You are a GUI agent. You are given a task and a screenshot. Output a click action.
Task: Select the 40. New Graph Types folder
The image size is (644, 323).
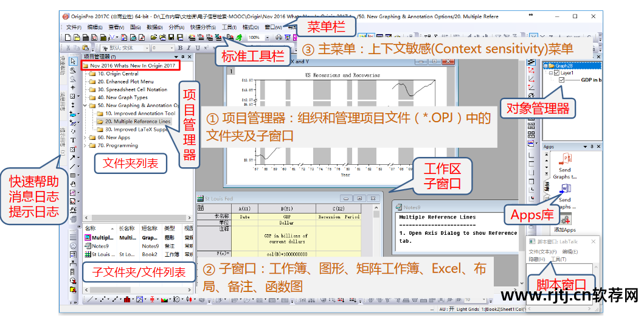coord(122,97)
